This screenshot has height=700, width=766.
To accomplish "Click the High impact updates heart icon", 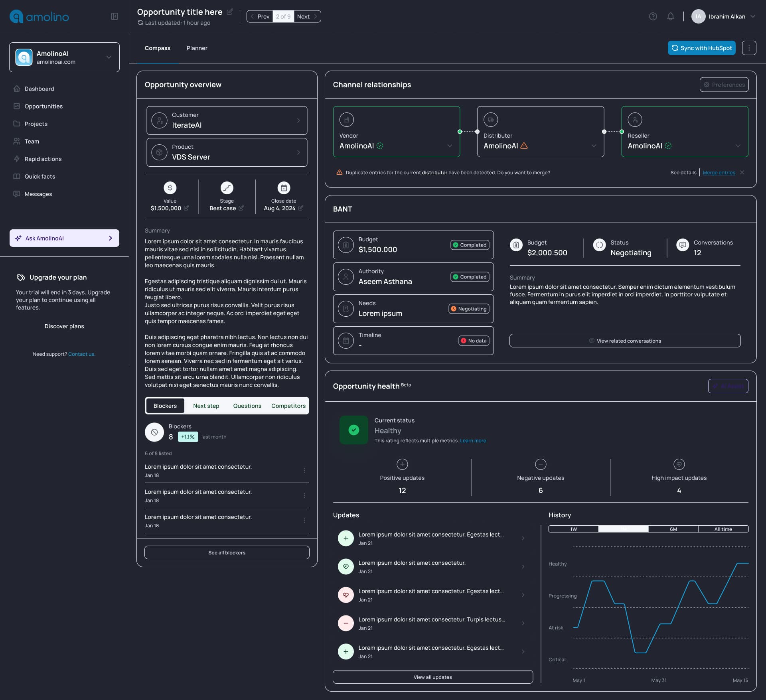I will (679, 464).
